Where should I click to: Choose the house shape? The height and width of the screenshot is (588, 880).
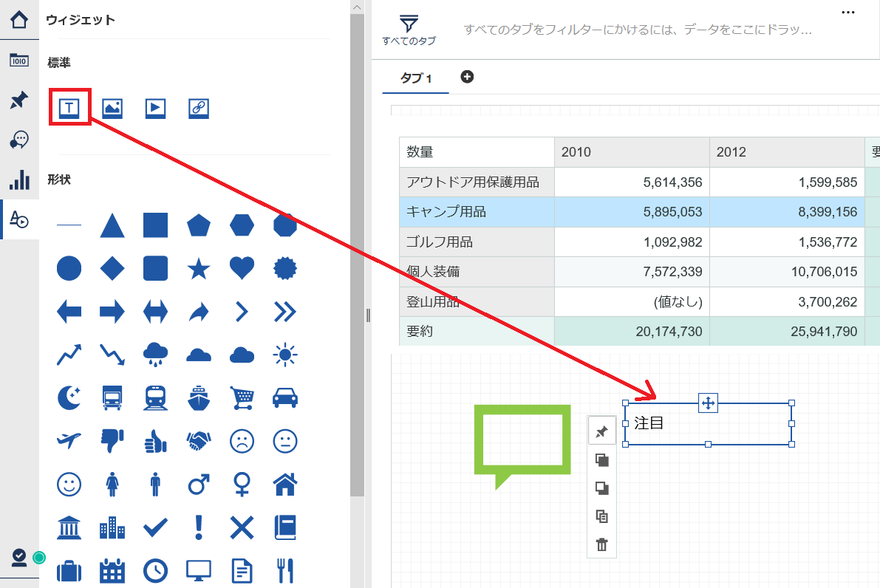tap(285, 484)
